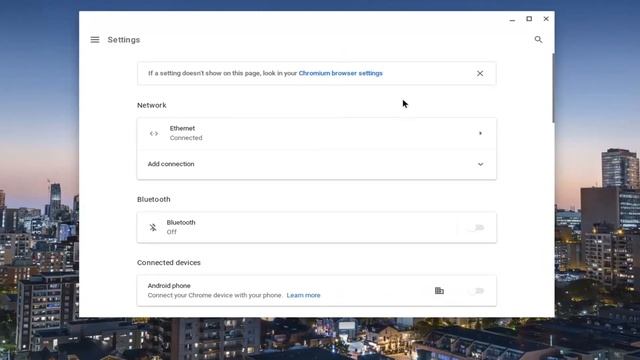This screenshot has width=640, height=360.
Task: Click the Bluetooth section heading
Action: point(153,199)
